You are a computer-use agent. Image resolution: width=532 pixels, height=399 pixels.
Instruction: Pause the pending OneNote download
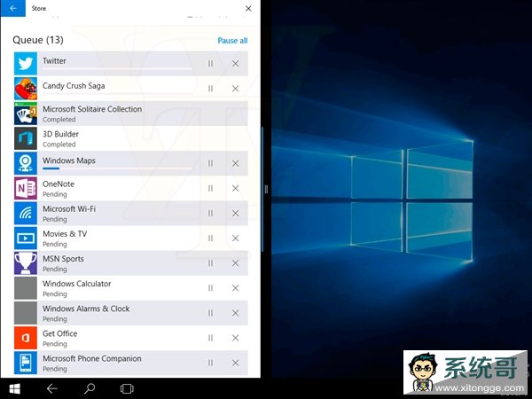[210, 188]
